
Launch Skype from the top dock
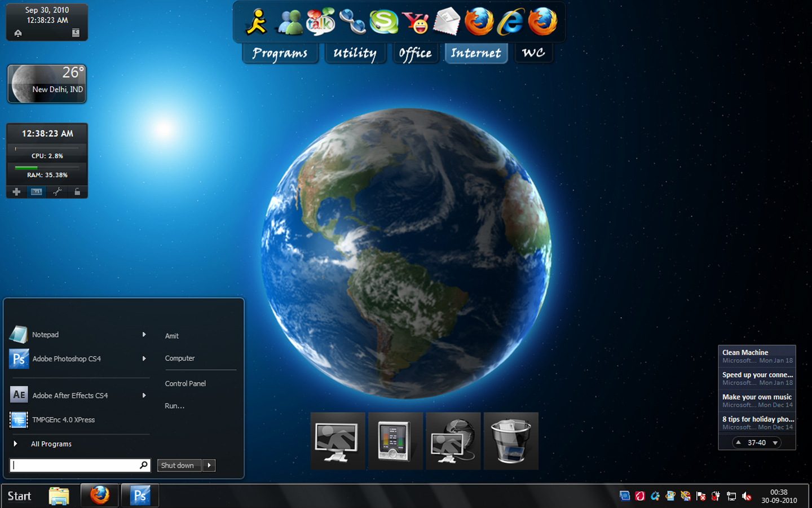tap(383, 22)
